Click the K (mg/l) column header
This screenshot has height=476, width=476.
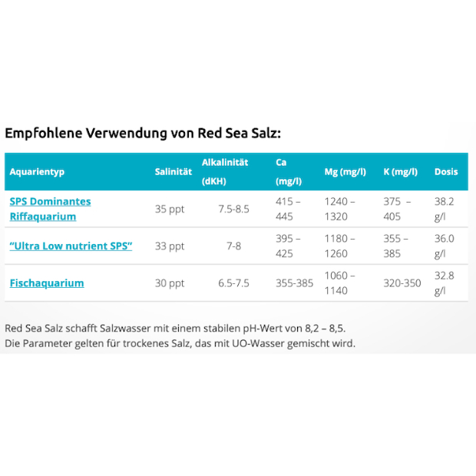click(x=400, y=172)
